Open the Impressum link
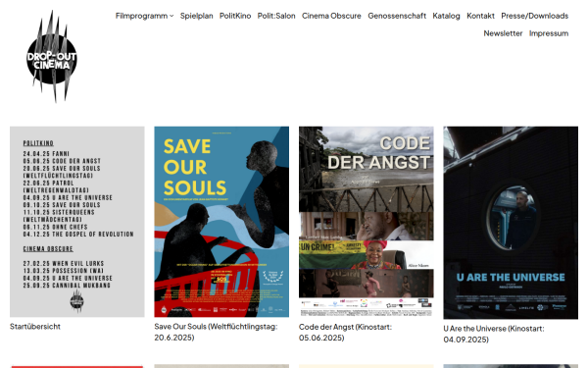Viewport: 588px width, 368px height. (x=549, y=33)
